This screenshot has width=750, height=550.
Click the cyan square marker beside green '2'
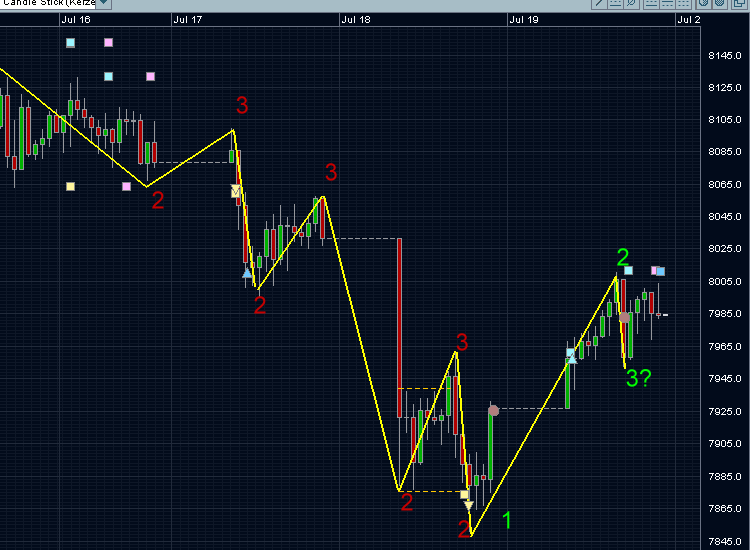pos(628,270)
